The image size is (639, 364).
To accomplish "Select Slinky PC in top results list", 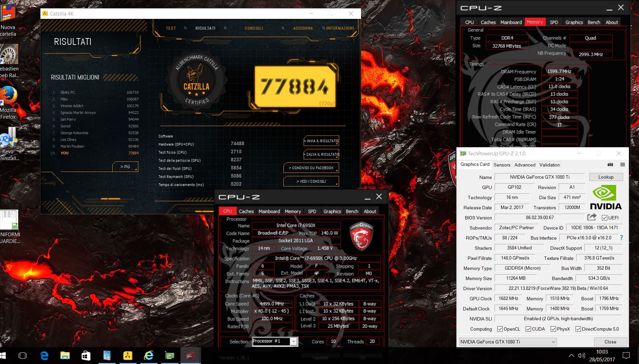I will 95,92.
